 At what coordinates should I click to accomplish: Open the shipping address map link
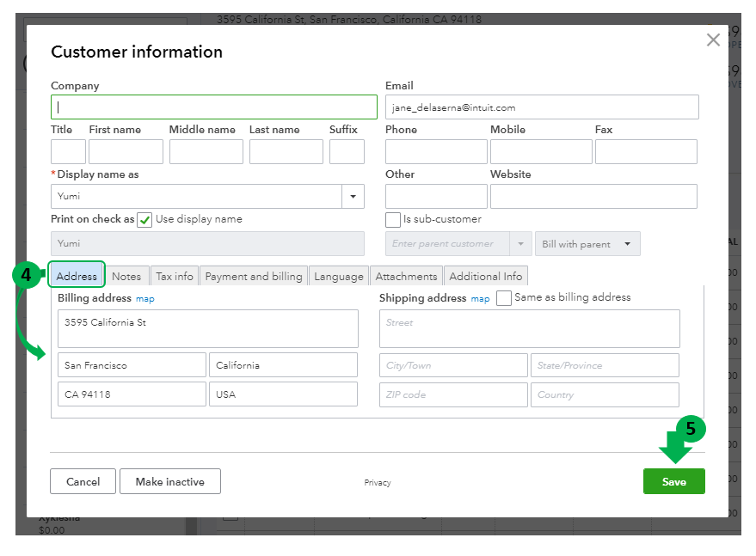click(x=480, y=299)
